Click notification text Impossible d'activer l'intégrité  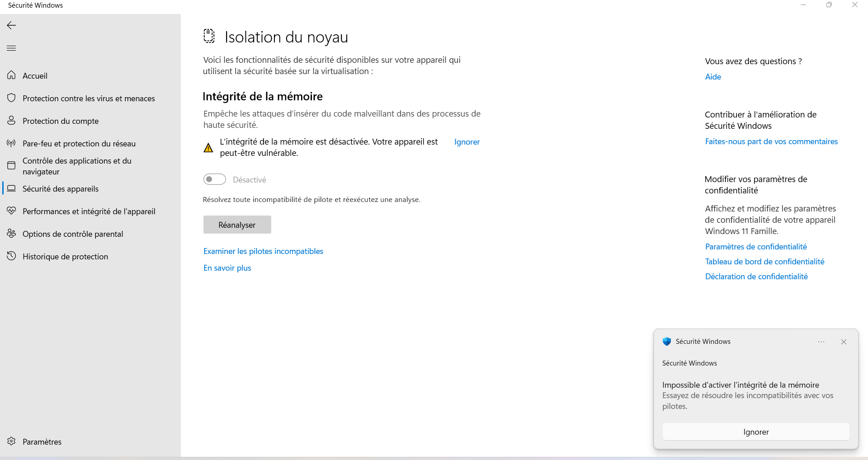[x=741, y=385]
